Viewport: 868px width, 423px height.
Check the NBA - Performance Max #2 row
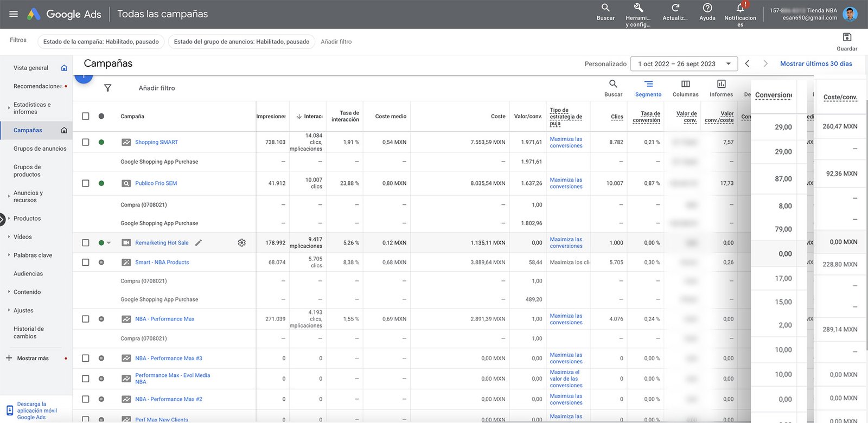click(85, 399)
